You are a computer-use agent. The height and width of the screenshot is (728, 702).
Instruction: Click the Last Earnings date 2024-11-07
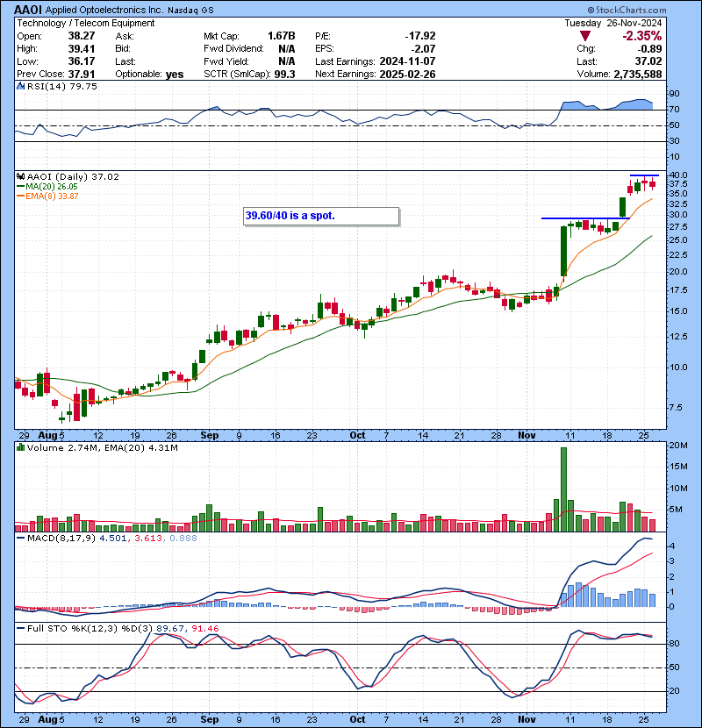407,61
